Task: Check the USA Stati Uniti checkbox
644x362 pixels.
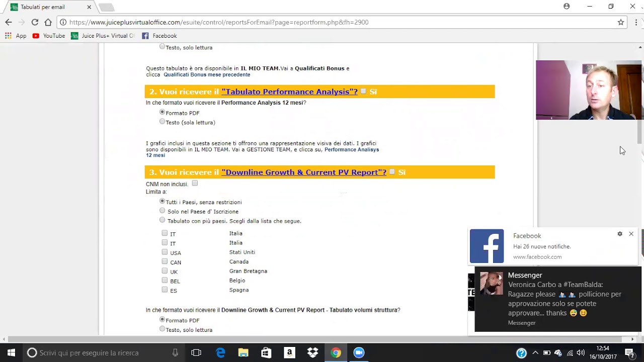Action: pos(165,252)
